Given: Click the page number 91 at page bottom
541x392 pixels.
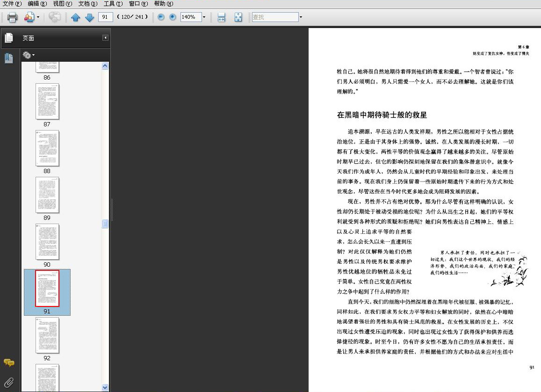Looking at the screenshot, I should click(x=532, y=368).
